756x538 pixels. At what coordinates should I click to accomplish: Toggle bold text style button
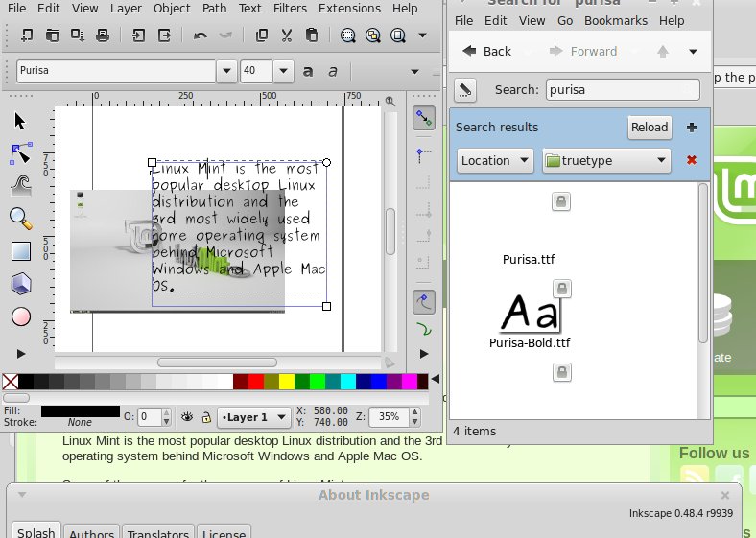tap(308, 71)
